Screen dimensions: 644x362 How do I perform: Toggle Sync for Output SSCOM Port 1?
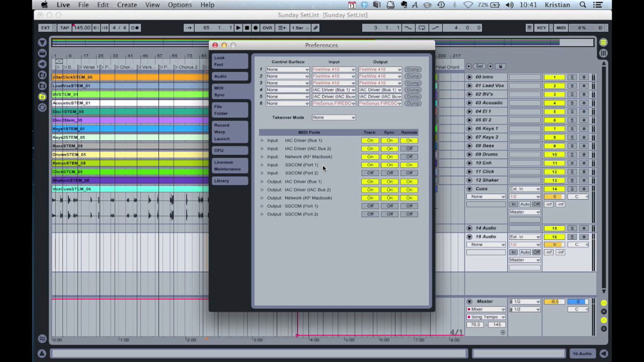389,206
